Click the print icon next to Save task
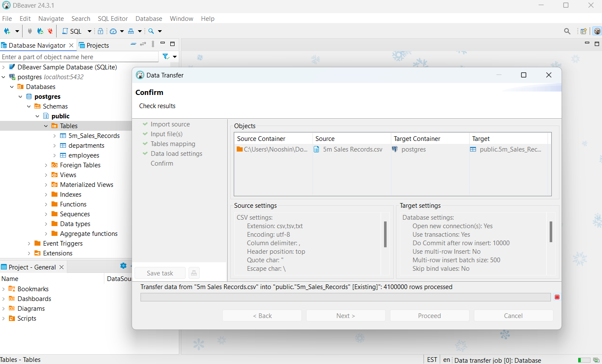Viewport: 602px width, 364px height. [194, 273]
